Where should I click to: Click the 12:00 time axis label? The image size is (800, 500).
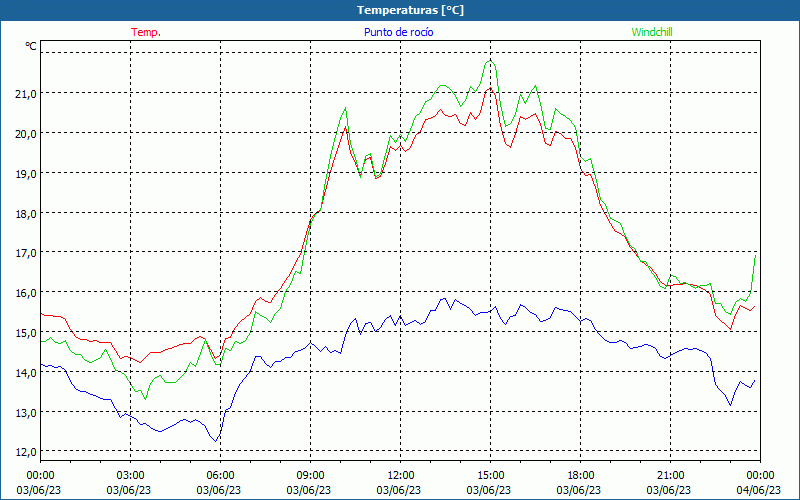pos(401,475)
